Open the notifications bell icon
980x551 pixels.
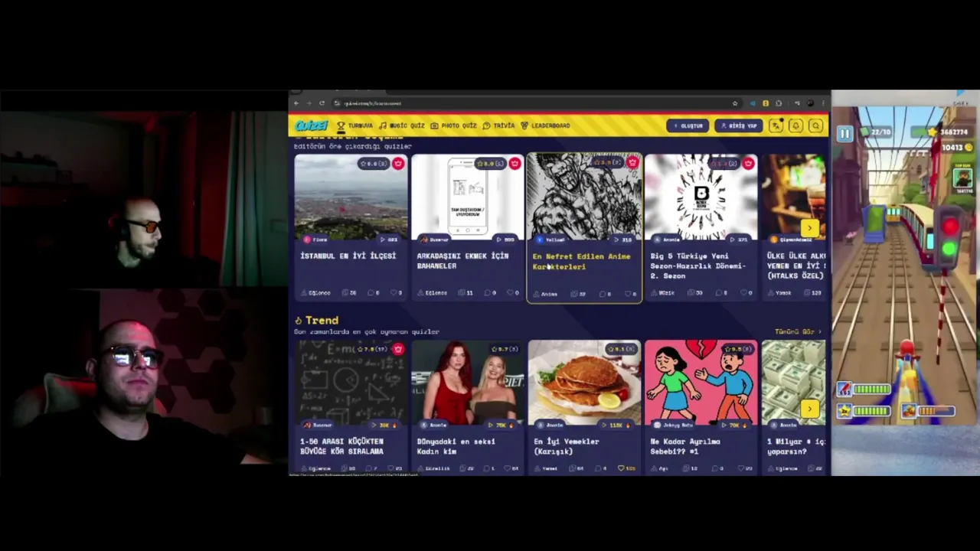pos(796,126)
